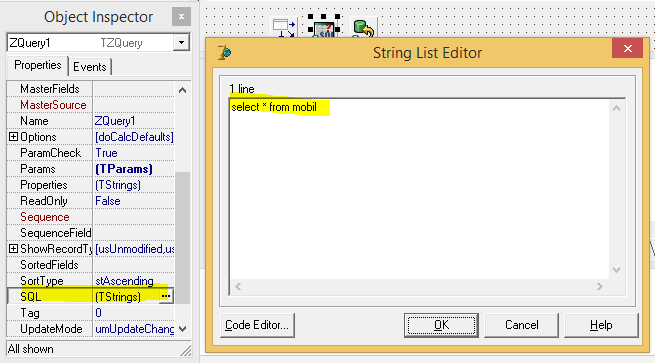The image size is (655, 363).
Task: Select the MasterFields property row
Action: coord(91,89)
